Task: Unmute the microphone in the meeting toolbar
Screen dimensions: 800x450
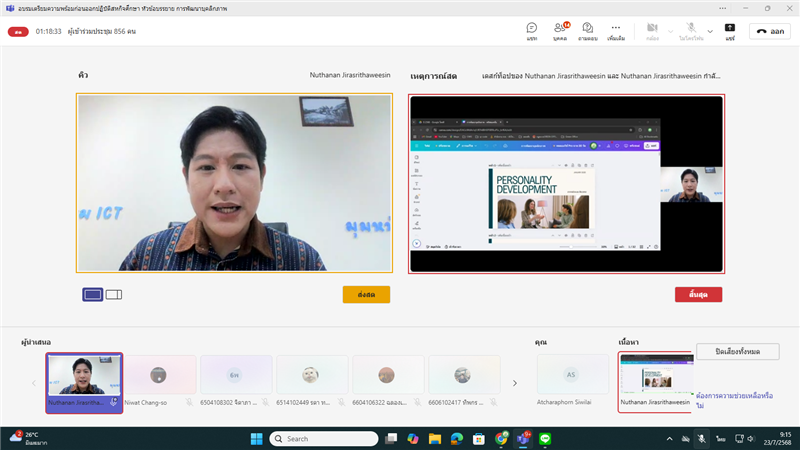Action: point(686,30)
